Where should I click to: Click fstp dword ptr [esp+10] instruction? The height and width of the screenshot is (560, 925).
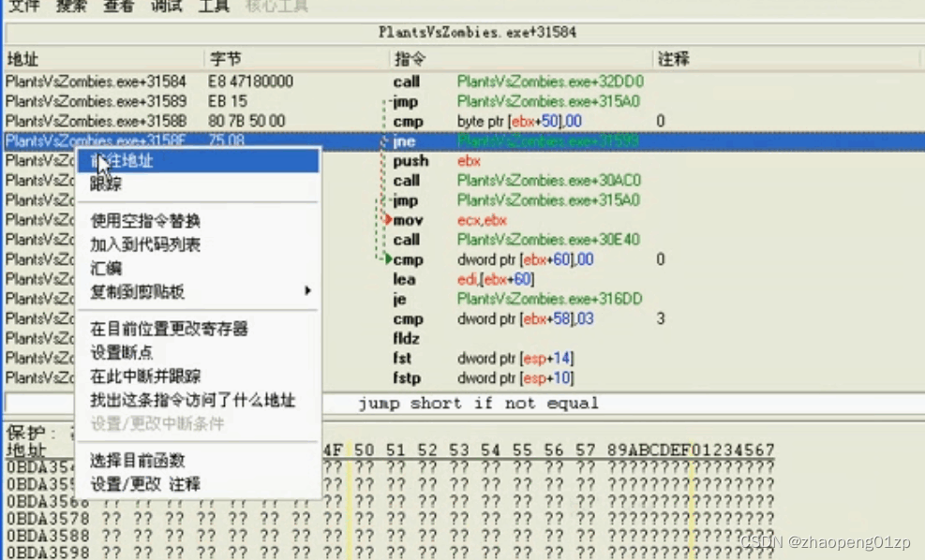pos(484,377)
